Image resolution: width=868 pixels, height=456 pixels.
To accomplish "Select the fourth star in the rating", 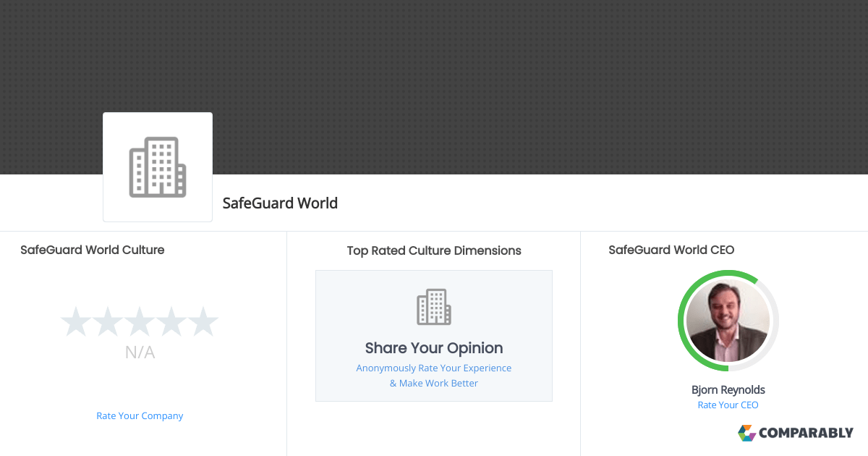I will click(171, 321).
